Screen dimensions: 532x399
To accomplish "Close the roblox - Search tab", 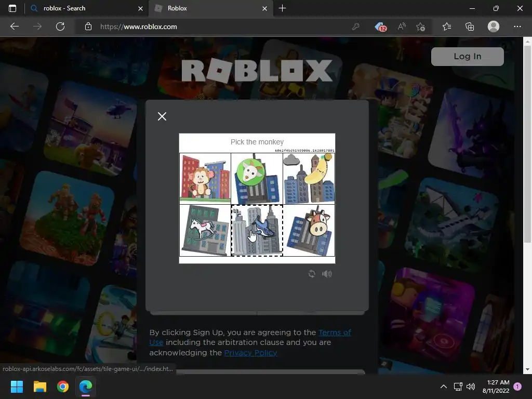I will pos(140,8).
